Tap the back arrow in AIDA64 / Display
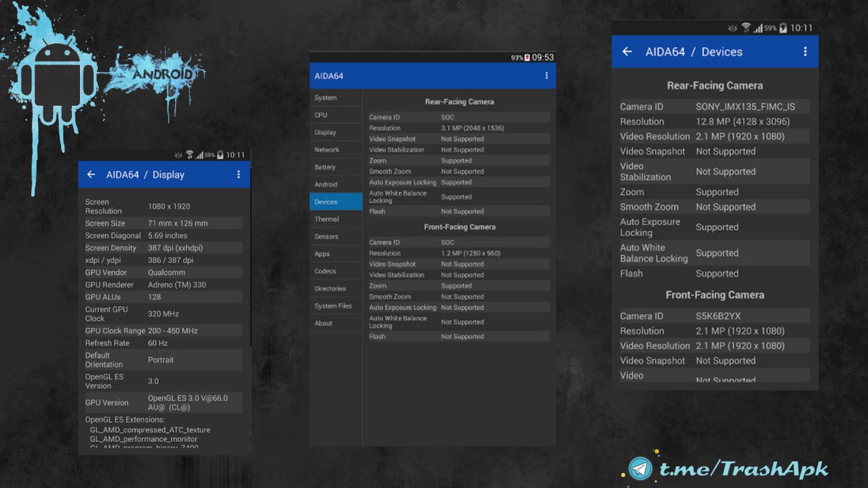Viewport: 868px width, 488px height. click(x=91, y=174)
